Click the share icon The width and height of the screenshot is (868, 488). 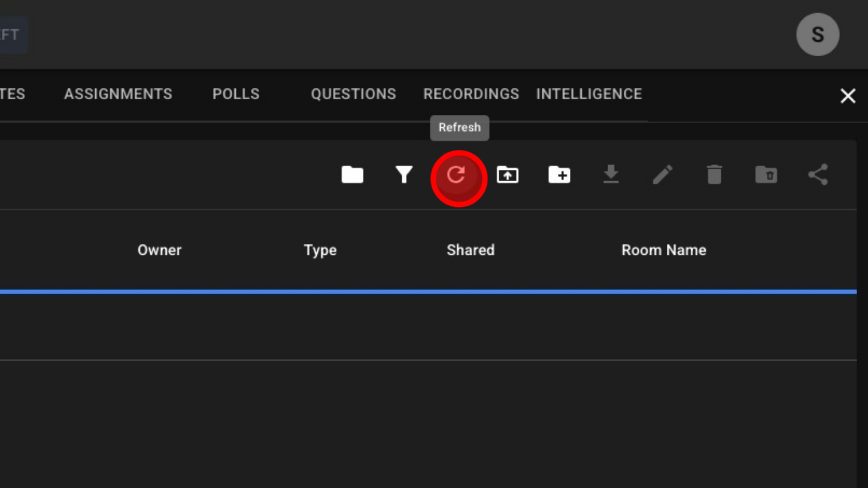(x=818, y=175)
